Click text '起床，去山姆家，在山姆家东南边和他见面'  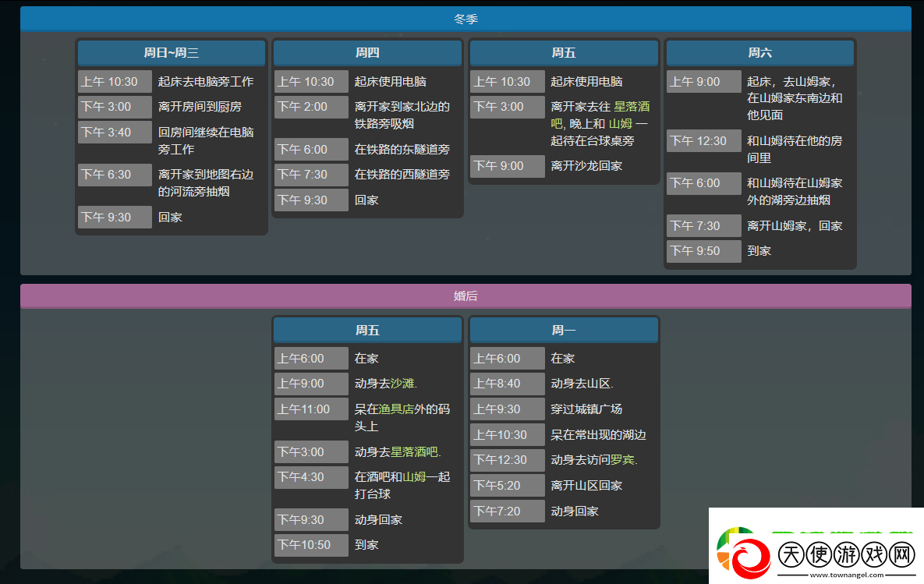tap(795, 98)
